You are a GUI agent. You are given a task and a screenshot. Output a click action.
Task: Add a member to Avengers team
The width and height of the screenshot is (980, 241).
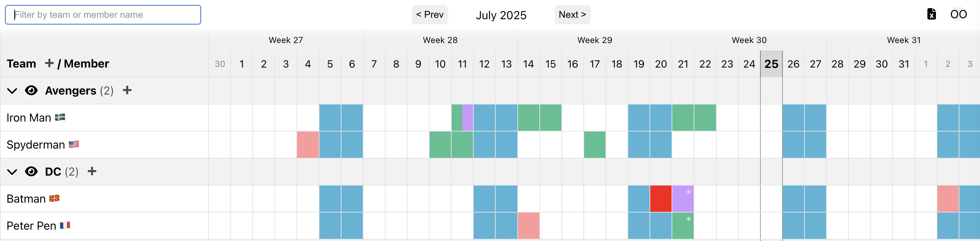point(127,90)
